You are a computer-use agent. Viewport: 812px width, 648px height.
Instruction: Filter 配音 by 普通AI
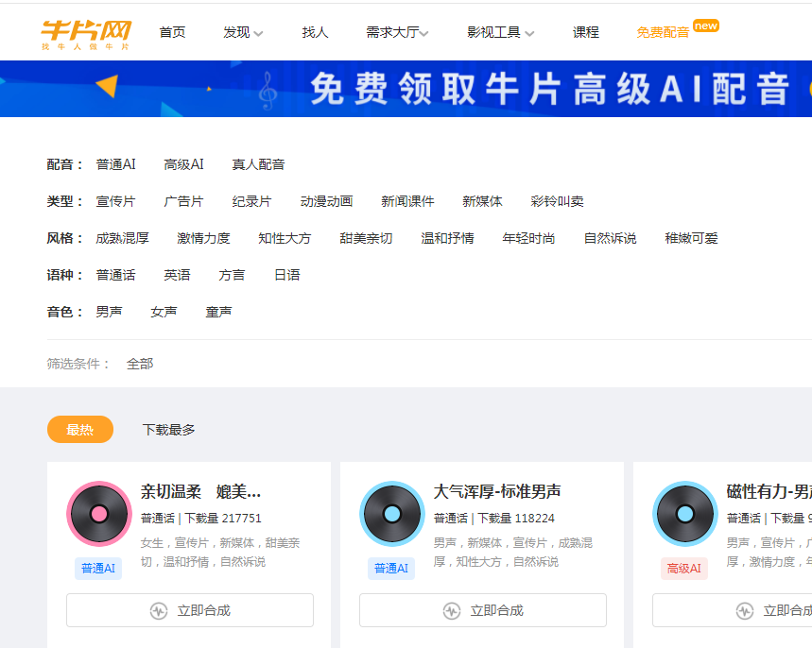[x=116, y=164]
